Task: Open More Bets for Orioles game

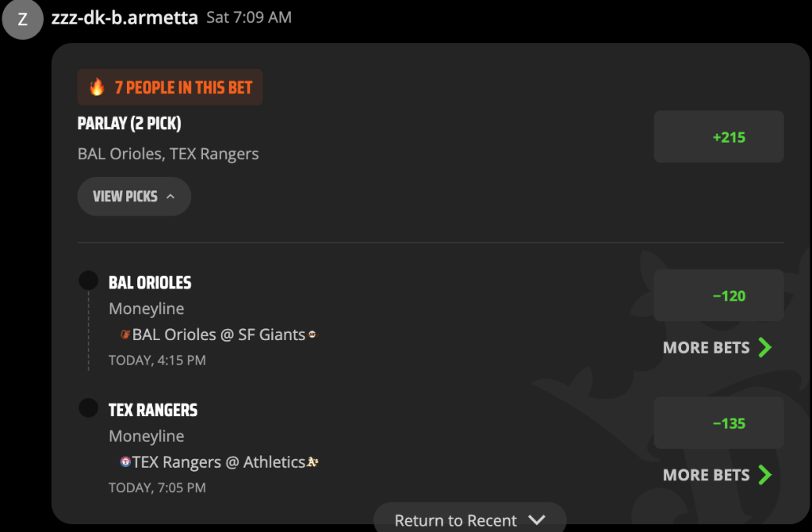Action: pos(718,347)
